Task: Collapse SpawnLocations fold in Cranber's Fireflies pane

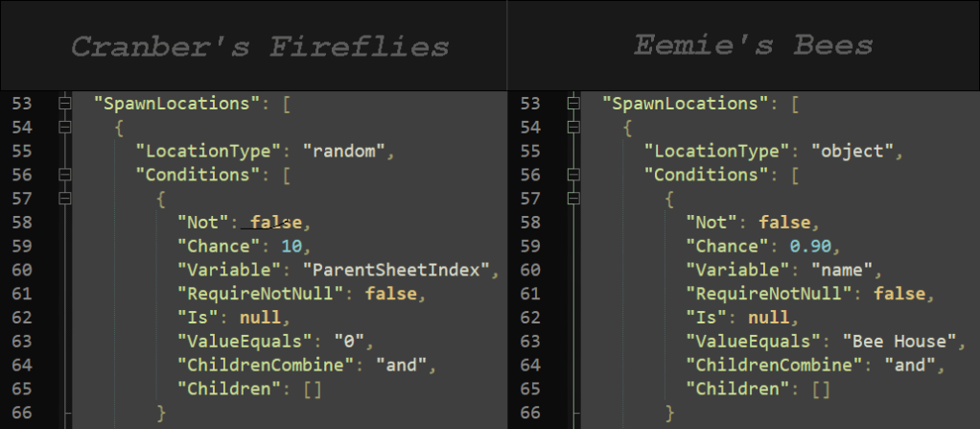Action: click(x=64, y=103)
